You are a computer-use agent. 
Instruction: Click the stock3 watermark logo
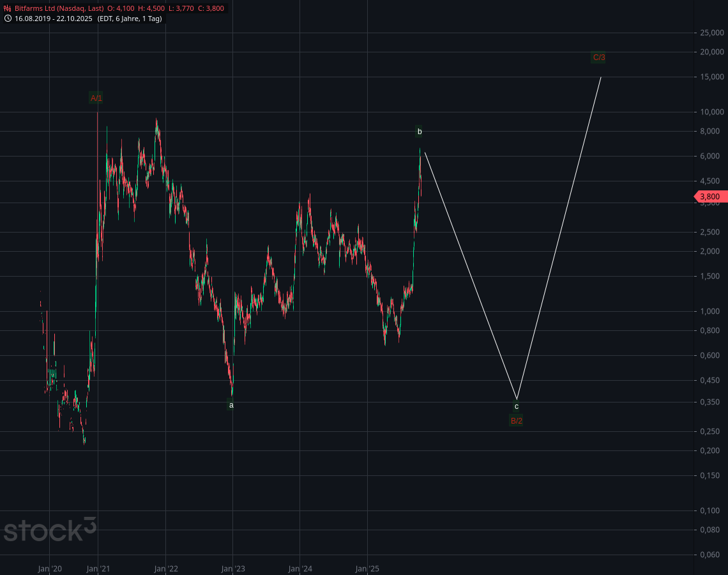pyautogui.click(x=50, y=529)
